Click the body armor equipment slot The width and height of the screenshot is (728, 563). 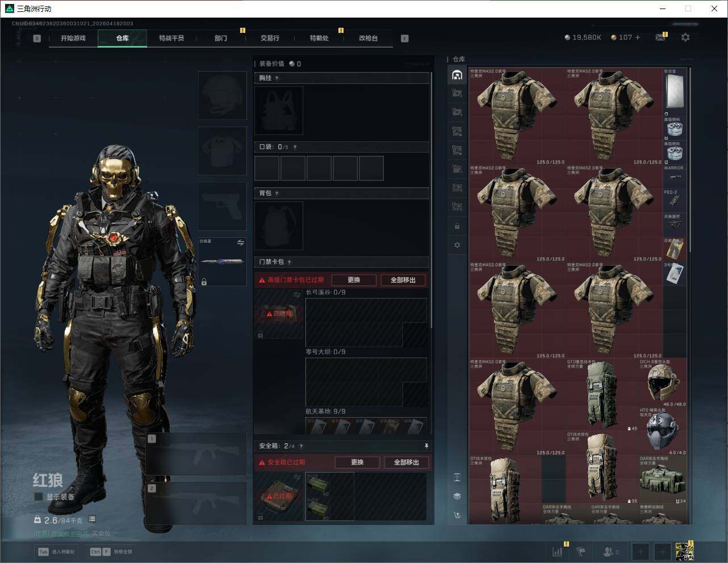click(223, 151)
